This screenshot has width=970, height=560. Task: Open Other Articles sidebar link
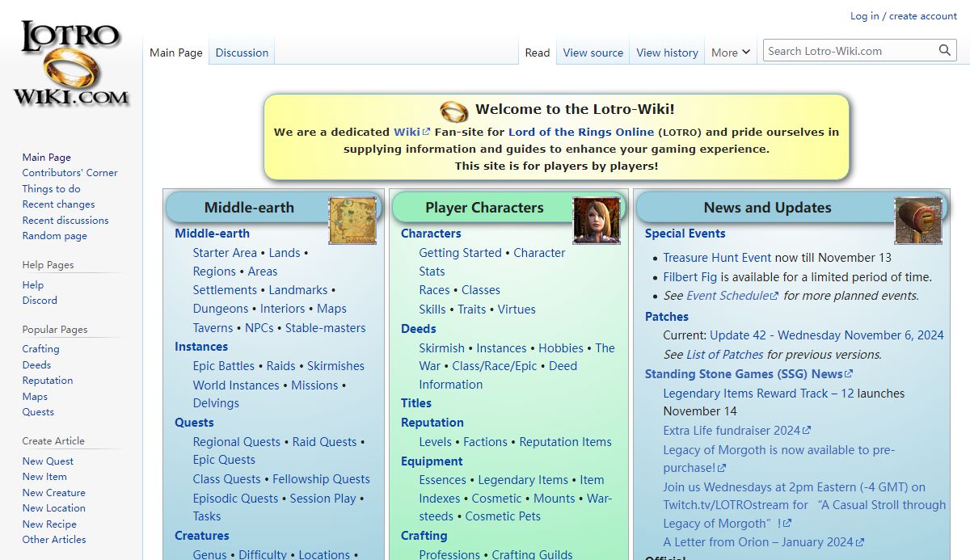point(54,540)
